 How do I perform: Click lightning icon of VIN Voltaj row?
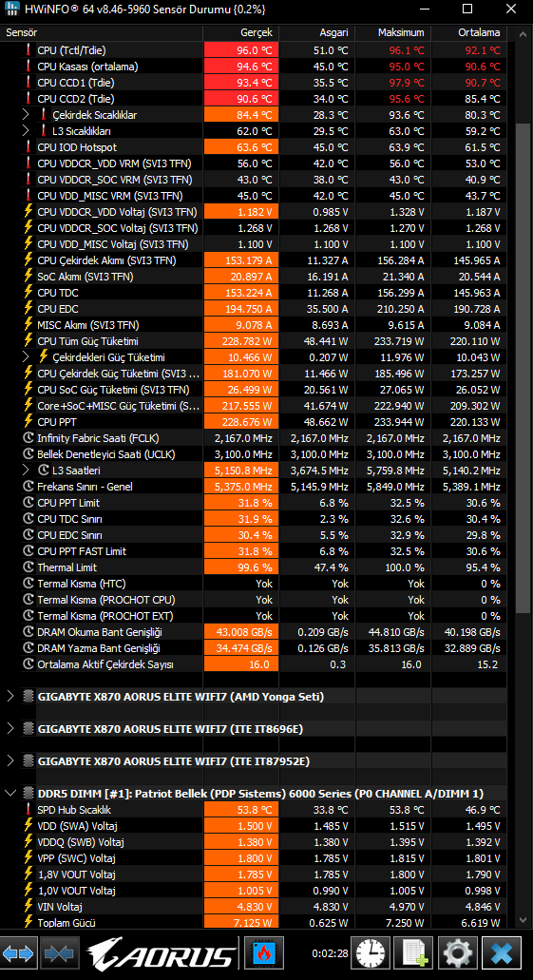click(x=29, y=906)
